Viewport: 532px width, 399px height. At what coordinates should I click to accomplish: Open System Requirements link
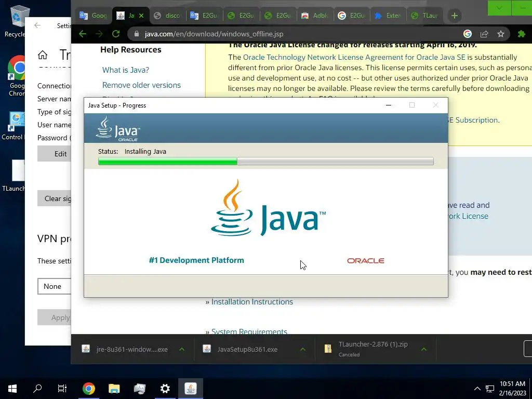249,331
